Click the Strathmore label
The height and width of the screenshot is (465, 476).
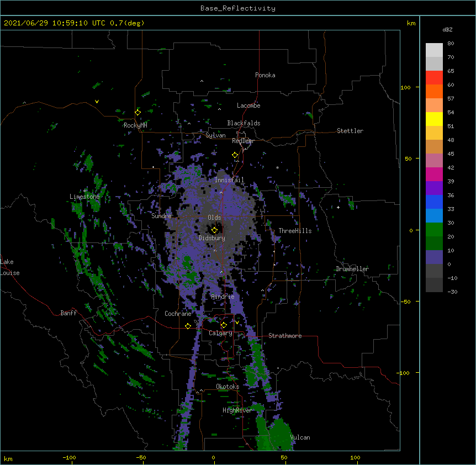(x=285, y=336)
